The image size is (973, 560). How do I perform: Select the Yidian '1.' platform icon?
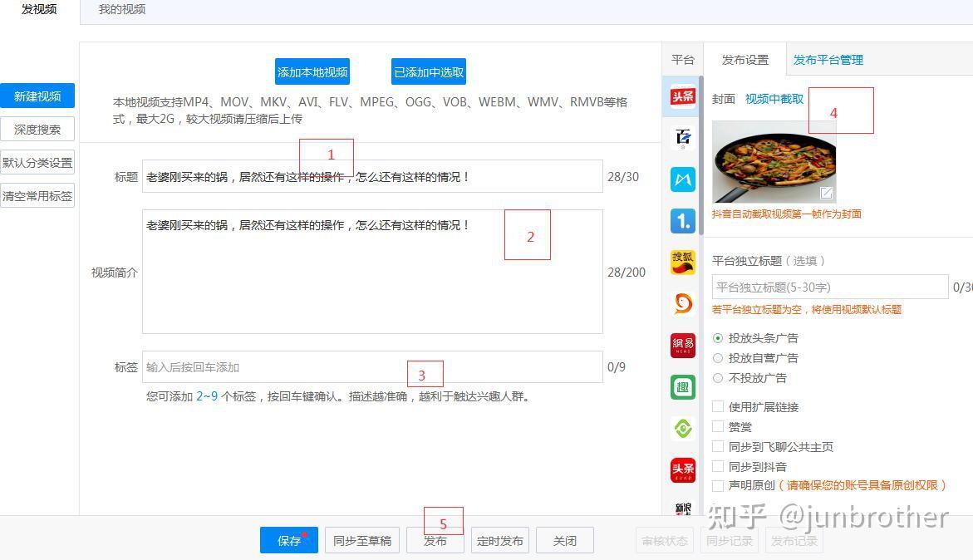click(x=682, y=221)
